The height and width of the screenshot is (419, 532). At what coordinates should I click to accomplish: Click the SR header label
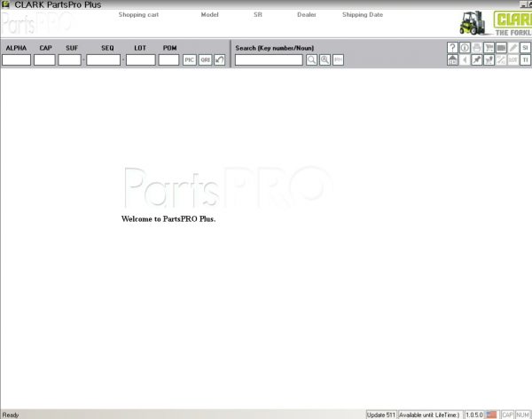pyautogui.click(x=258, y=14)
